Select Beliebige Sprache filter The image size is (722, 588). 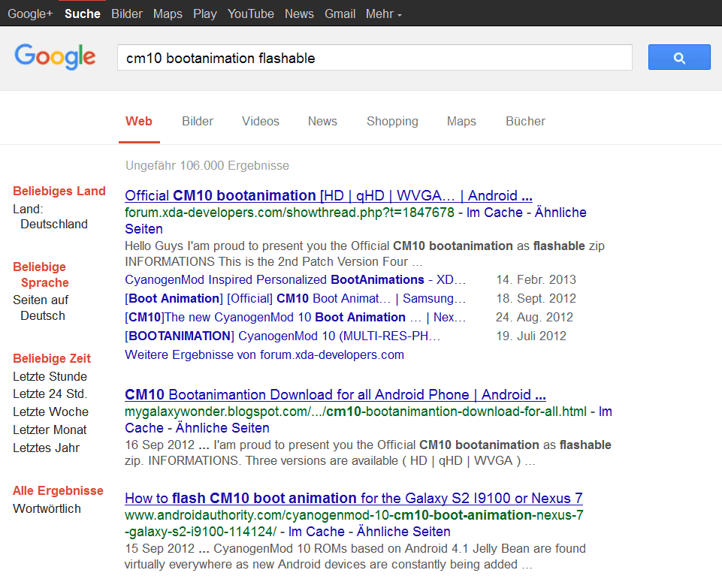click(41, 275)
